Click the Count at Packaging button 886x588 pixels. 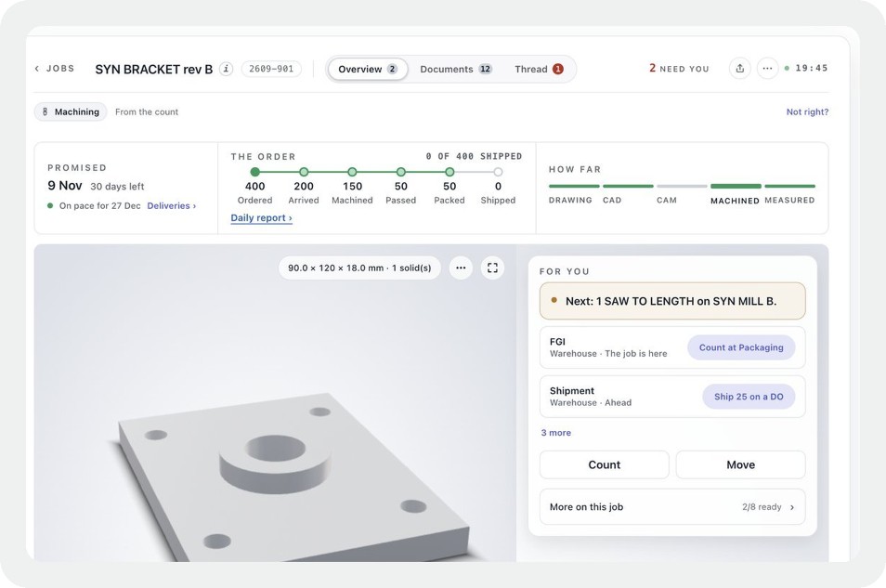point(741,347)
